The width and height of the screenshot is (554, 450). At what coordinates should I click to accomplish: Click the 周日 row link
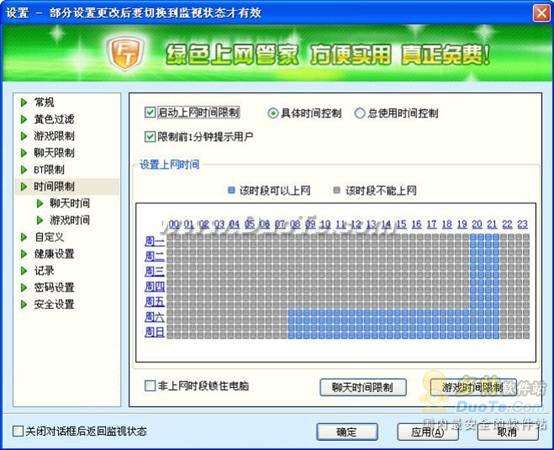[x=154, y=332]
